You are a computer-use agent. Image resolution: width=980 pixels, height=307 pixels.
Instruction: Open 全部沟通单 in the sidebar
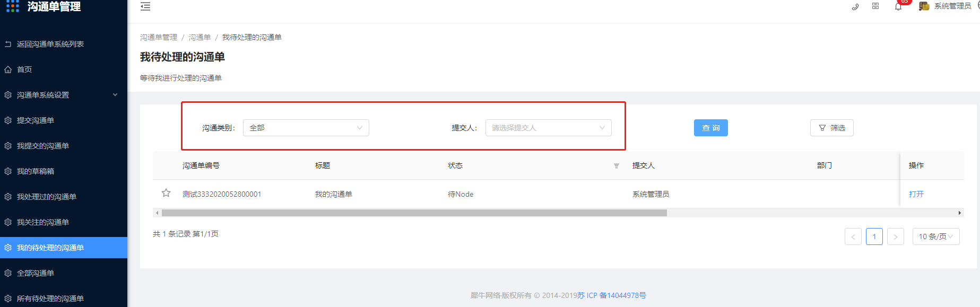(x=64, y=273)
